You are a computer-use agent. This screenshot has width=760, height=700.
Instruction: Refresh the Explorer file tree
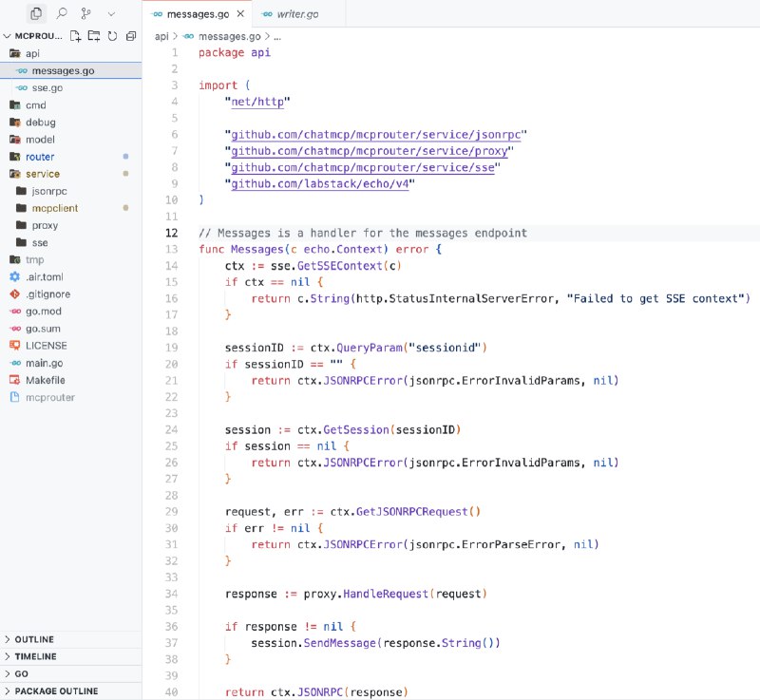click(x=112, y=36)
